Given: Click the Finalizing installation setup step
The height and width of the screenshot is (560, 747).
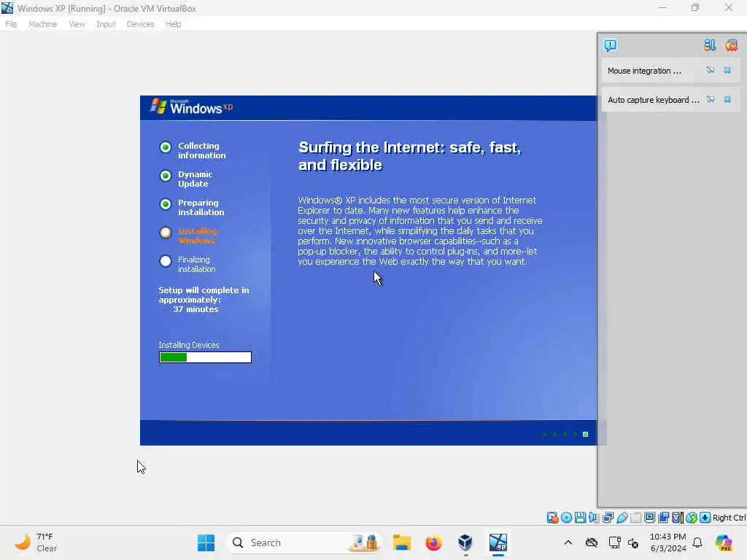Looking at the screenshot, I should [187, 264].
